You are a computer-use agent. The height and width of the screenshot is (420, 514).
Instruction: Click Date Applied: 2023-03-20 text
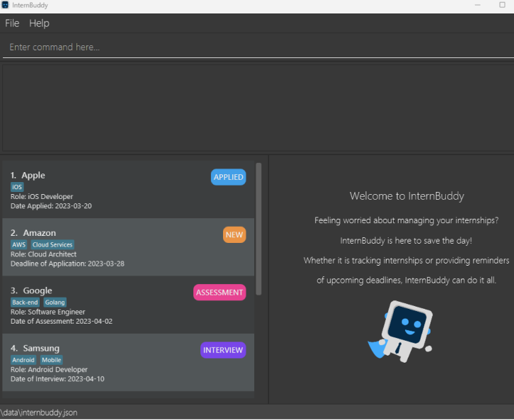[x=51, y=206]
